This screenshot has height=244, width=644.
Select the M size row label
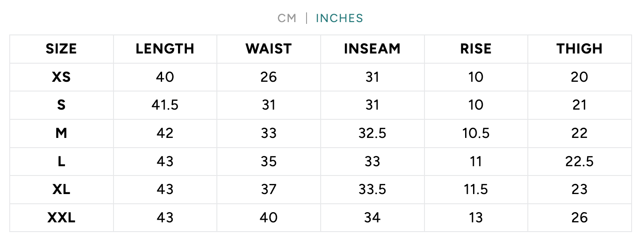coord(61,133)
